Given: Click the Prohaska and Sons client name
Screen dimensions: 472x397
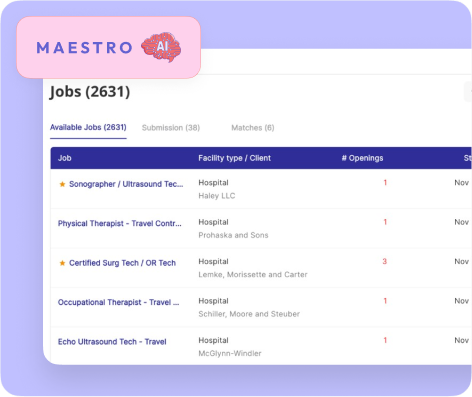Looking at the screenshot, I should [233, 235].
